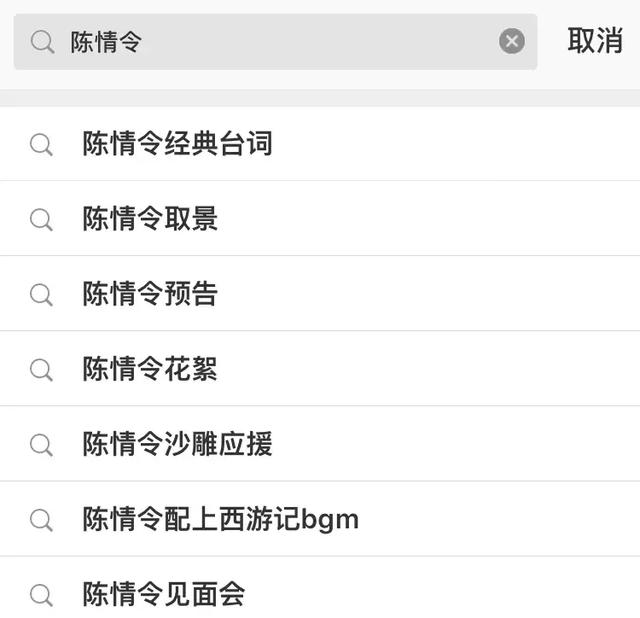Hit the search icon beside 陈情令沙雕应援
Viewport: 640px width, 618px height.
(x=41, y=445)
